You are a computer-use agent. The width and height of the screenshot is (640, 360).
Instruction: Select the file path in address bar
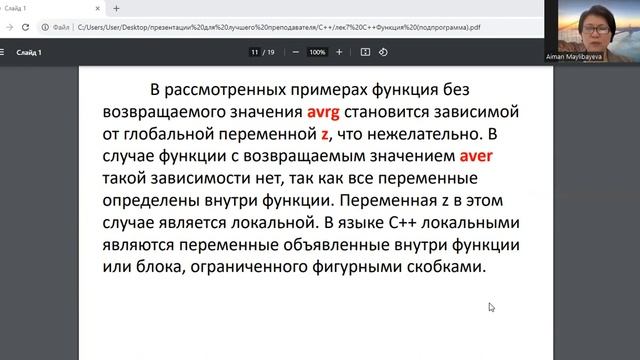point(279,27)
